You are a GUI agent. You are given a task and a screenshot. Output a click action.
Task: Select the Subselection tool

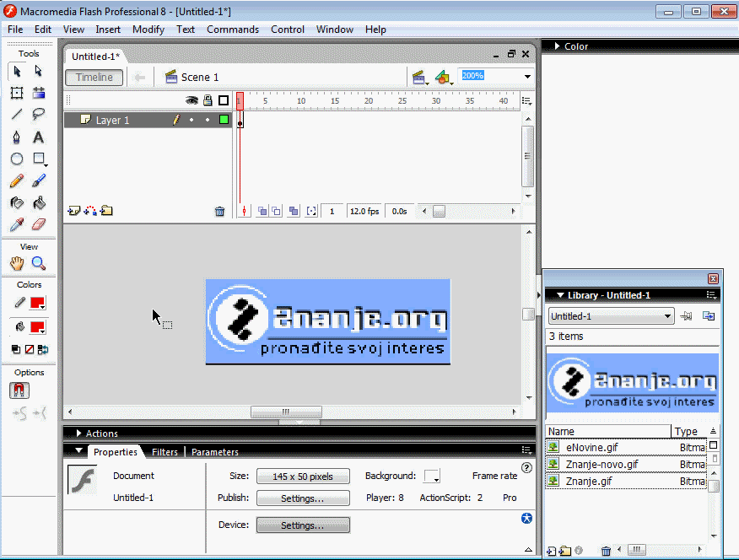(x=39, y=71)
